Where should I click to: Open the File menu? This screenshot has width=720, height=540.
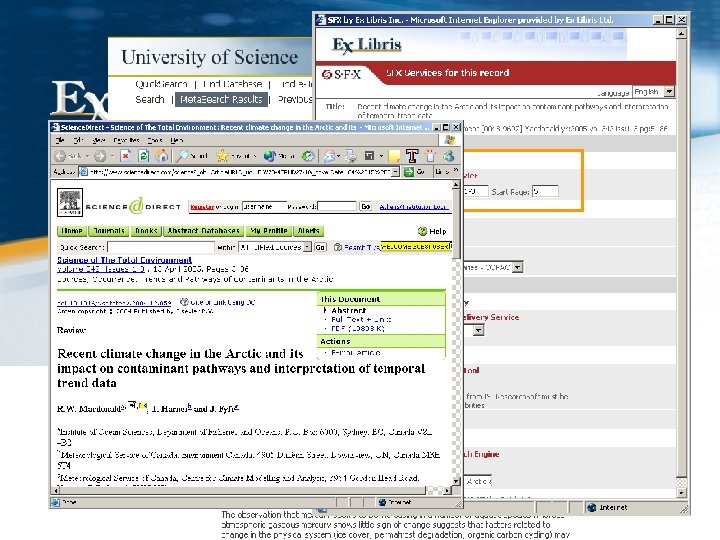60,140
